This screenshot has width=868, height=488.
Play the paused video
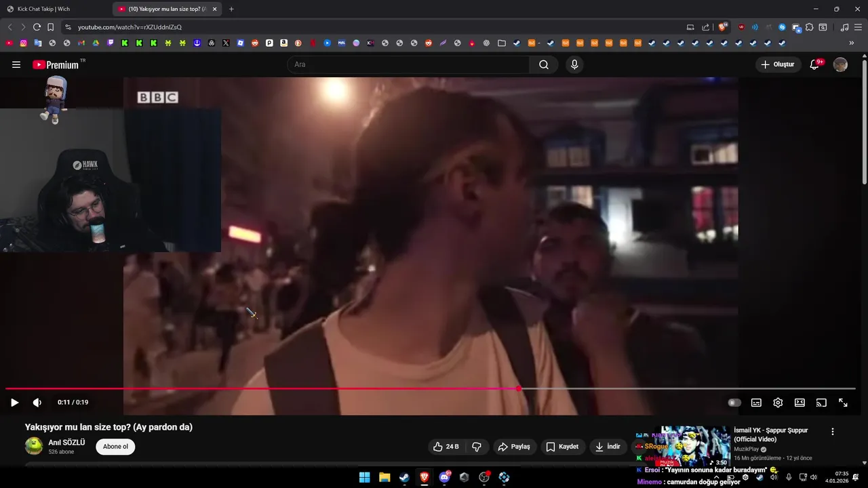(14, 403)
